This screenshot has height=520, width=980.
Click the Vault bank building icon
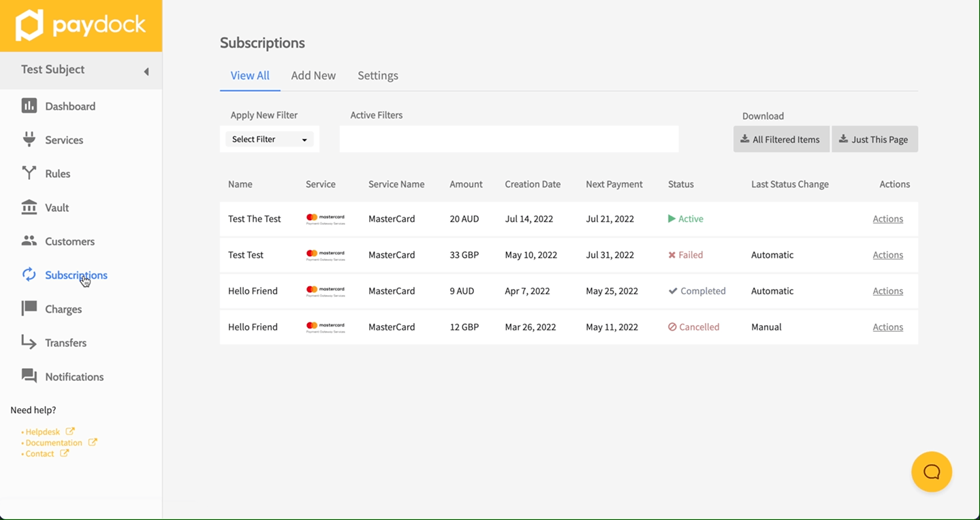click(29, 207)
